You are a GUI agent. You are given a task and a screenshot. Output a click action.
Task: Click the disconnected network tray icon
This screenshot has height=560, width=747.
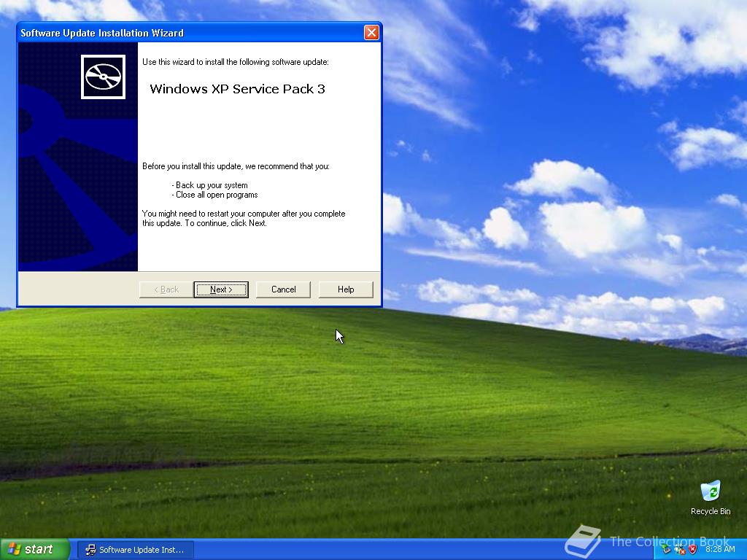680,550
